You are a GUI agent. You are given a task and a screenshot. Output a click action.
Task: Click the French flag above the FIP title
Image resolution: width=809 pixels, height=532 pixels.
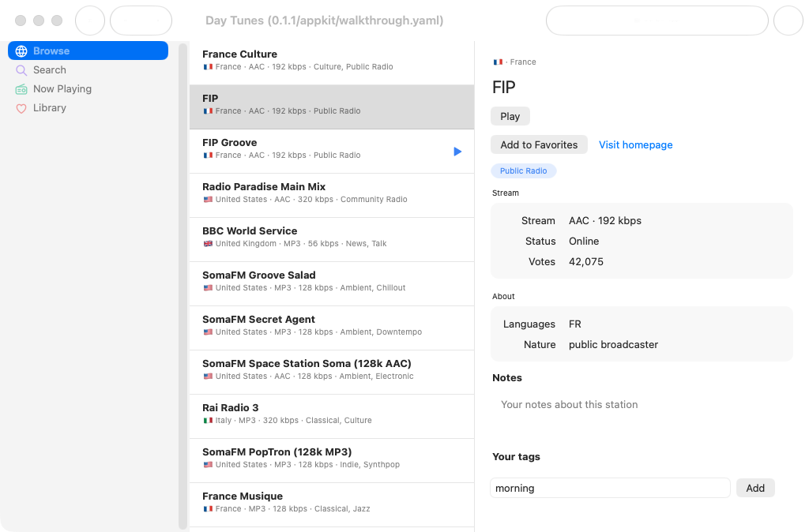click(x=498, y=62)
